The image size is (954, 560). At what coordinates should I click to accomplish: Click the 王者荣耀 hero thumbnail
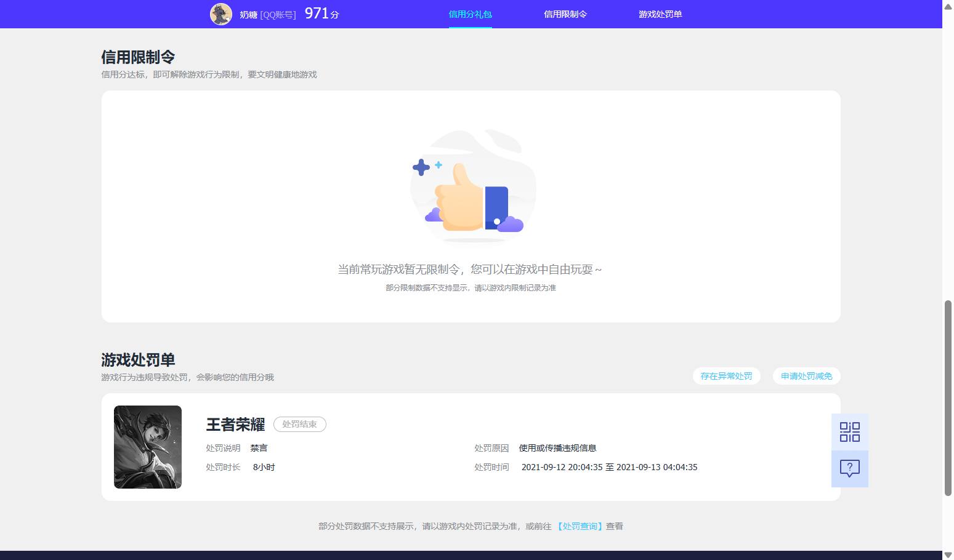click(148, 447)
